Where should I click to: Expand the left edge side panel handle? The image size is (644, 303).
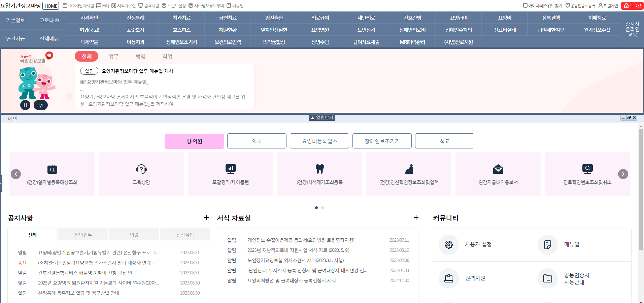pyautogui.click(x=1, y=183)
